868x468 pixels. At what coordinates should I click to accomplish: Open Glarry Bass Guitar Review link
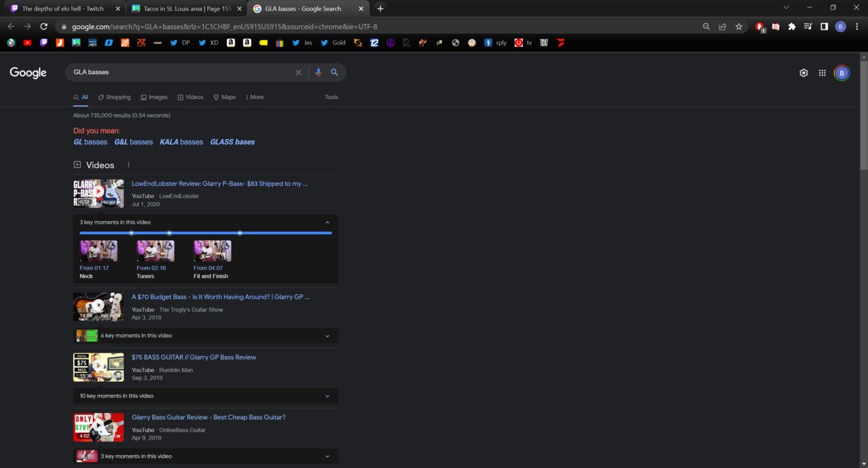tap(209, 418)
